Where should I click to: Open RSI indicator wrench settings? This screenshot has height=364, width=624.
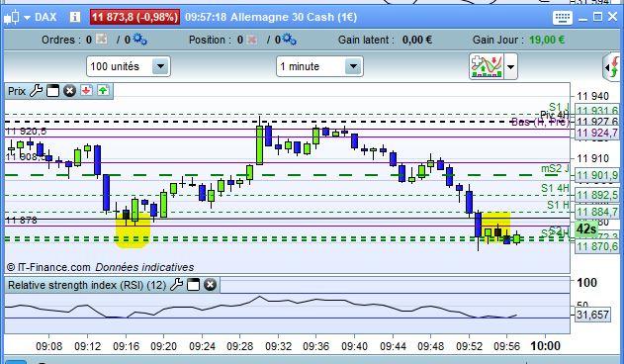pos(176,285)
